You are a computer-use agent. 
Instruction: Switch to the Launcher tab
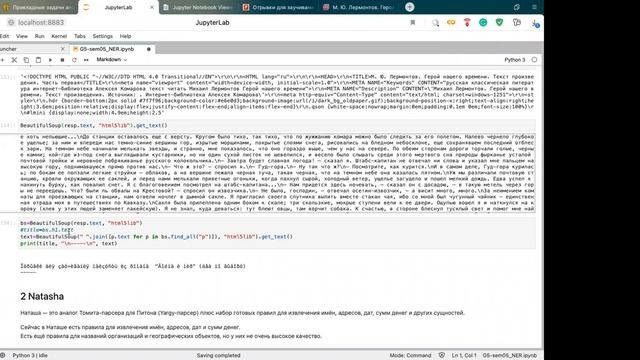pyautogui.click(x=29, y=49)
